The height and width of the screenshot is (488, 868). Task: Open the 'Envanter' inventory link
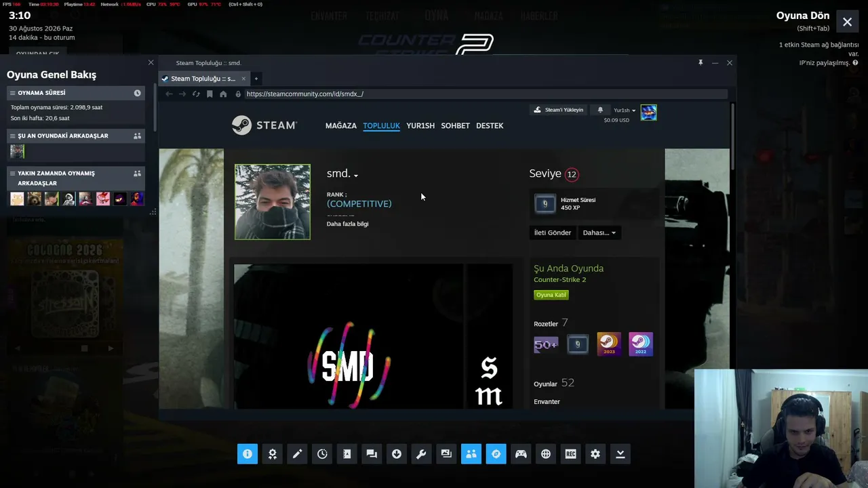tap(547, 402)
